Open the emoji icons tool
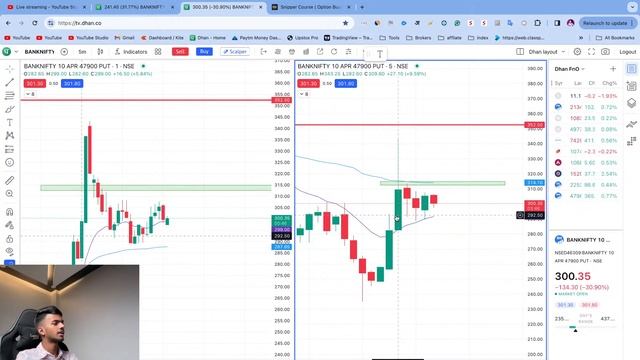Viewport: 640px width, 360px height. 9,162
